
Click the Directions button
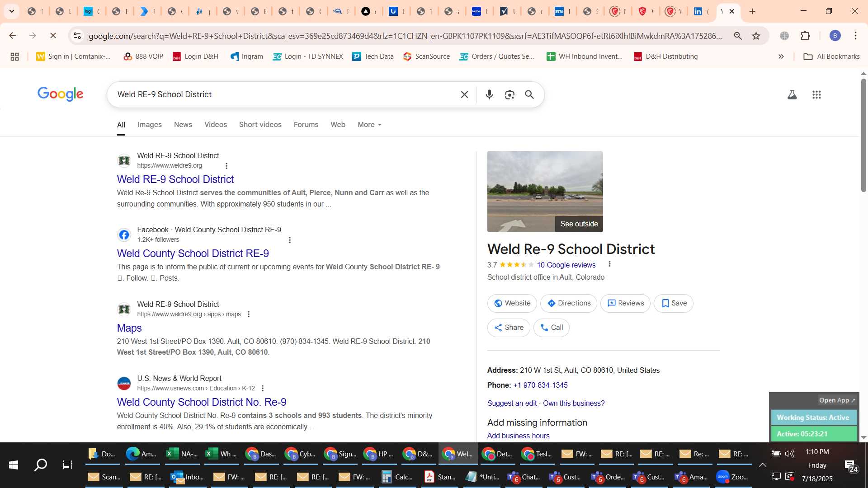pyautogui.click(x=569, y=303)
